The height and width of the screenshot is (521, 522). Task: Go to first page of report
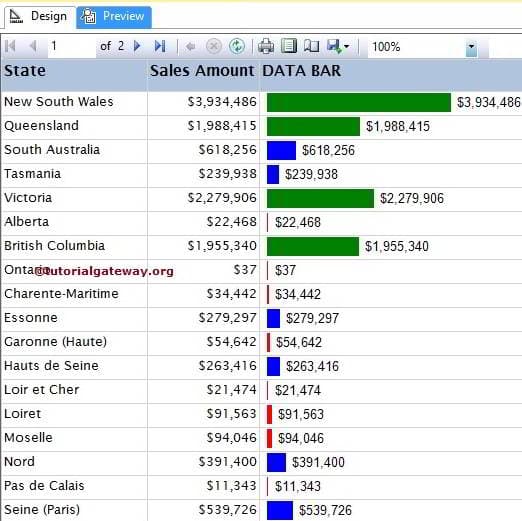click(x=11, y=46)
